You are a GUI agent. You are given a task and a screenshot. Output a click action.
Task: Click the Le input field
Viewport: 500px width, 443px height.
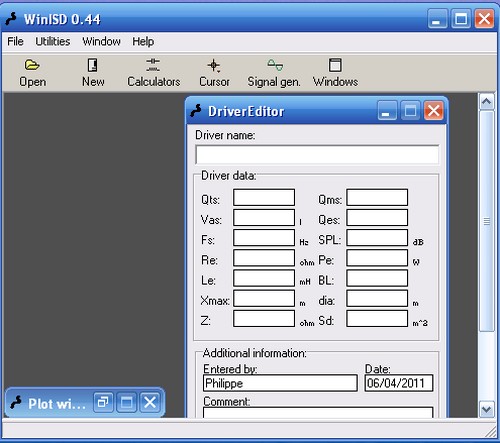tap(264, 278)
